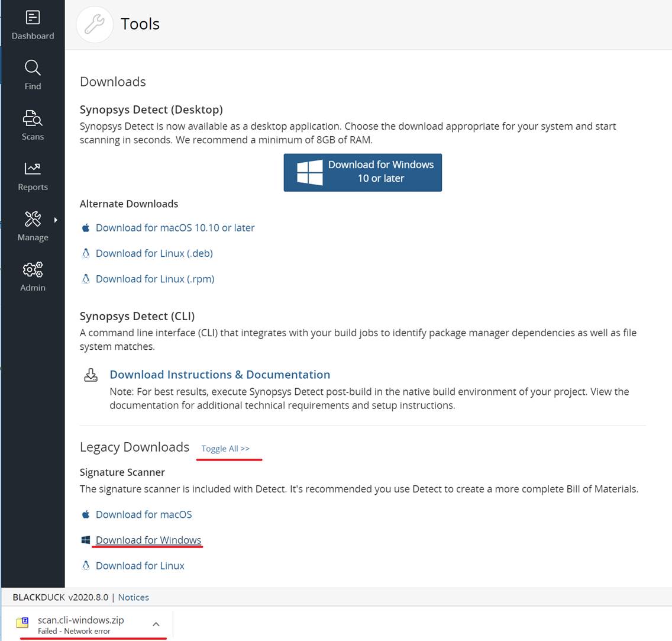Open download options chevron for scan.cli-windows.zip
Viewport: 672px width, 641px height.
click(x=156, y=624)
